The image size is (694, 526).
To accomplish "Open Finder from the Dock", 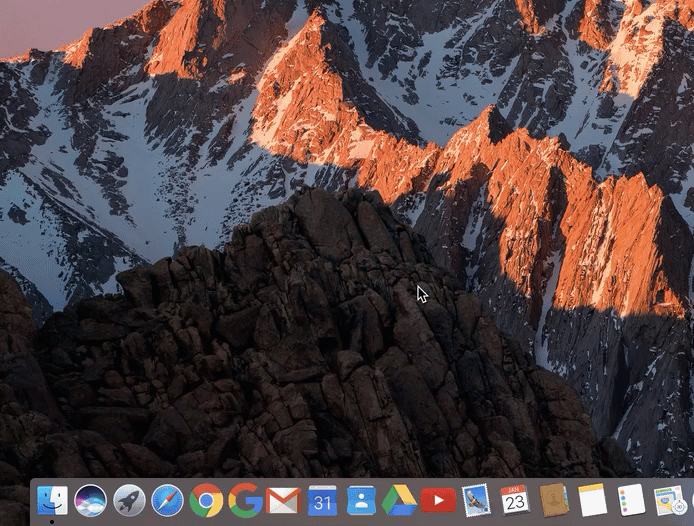I will tap(52, 500).
